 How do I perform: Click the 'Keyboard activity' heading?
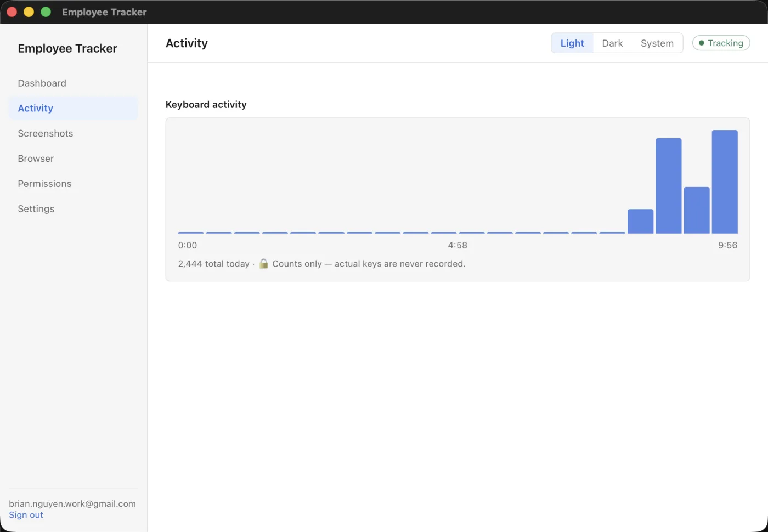pyautogui.click(x=206, y=105)
